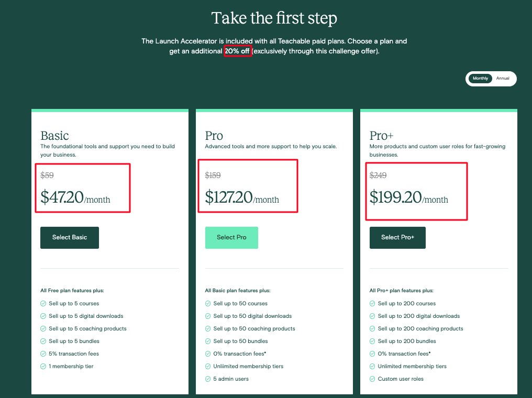Click checkmark icon beside 200 coaching products
This screenshot has height=398, width=532.
(x=372, y=329)
